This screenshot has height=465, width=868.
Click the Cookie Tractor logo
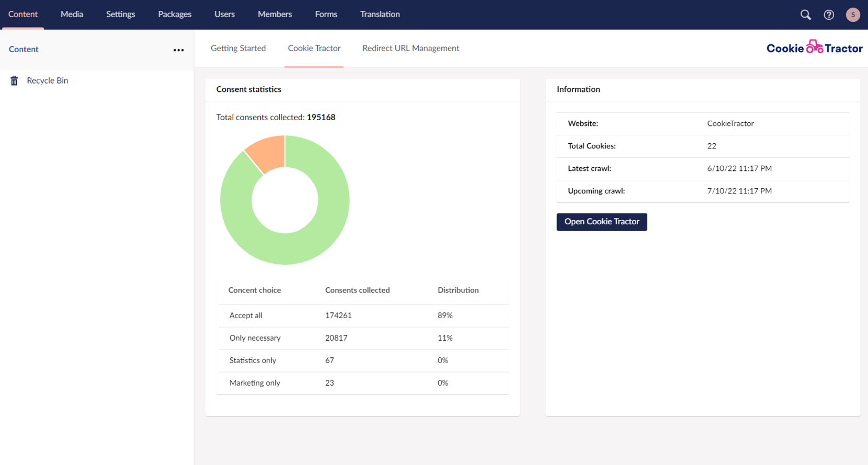click(x=814, y=48)
